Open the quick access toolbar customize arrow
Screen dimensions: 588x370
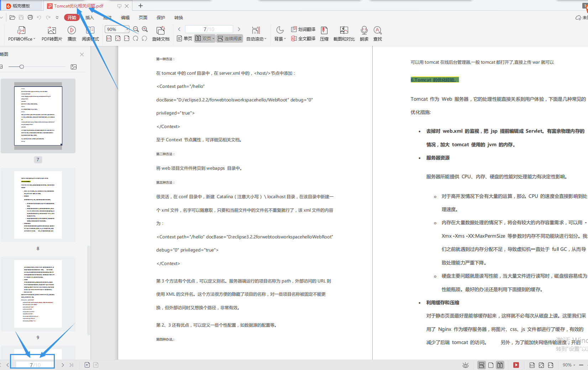(57, 17)
